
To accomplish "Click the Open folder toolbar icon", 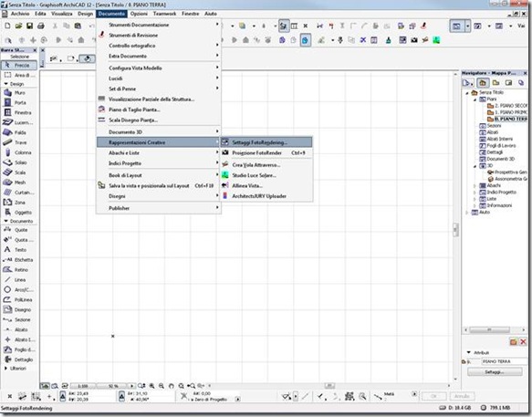I will pos(18,26).
